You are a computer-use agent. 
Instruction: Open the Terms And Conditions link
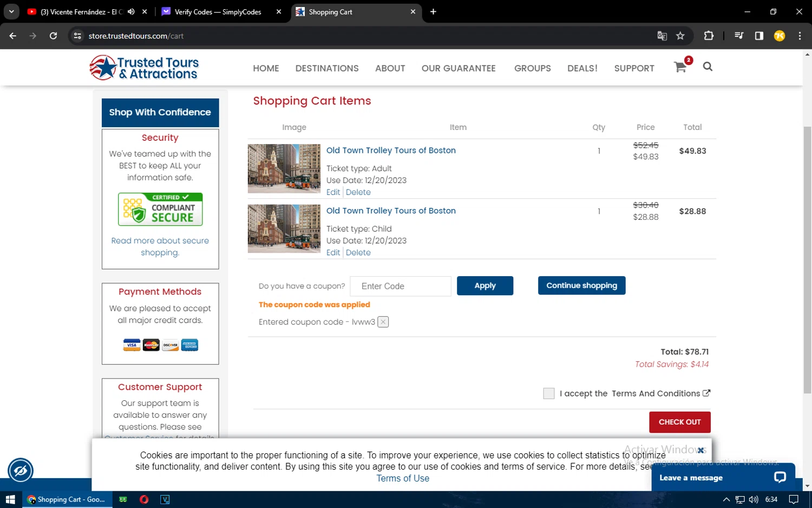click(656, 394)
